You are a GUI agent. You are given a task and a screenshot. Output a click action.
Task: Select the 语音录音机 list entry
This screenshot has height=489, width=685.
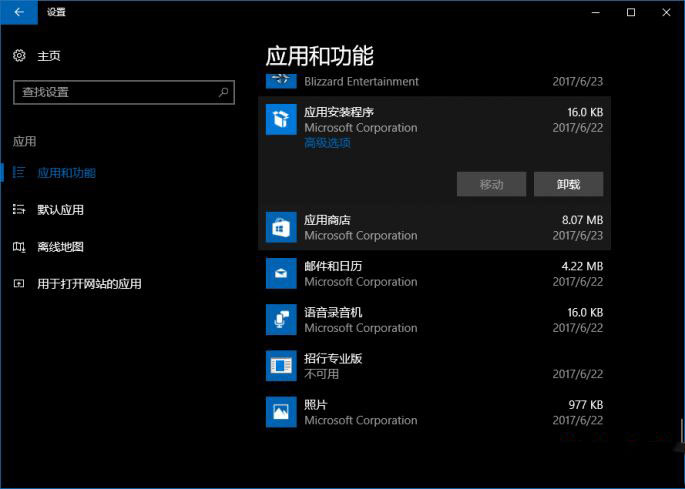(x=434, y=320)
